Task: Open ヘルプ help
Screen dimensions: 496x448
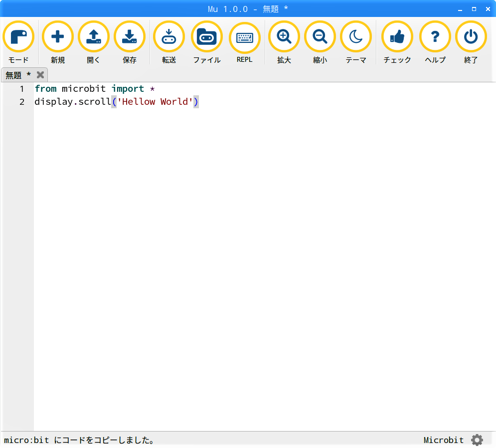Action: click(x=435, y=42)
